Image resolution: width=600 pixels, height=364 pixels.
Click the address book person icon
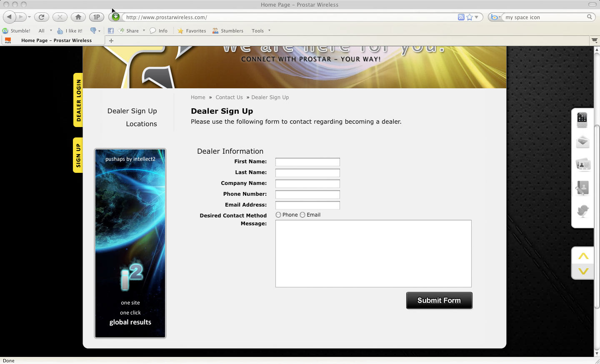tap(582, 188)
